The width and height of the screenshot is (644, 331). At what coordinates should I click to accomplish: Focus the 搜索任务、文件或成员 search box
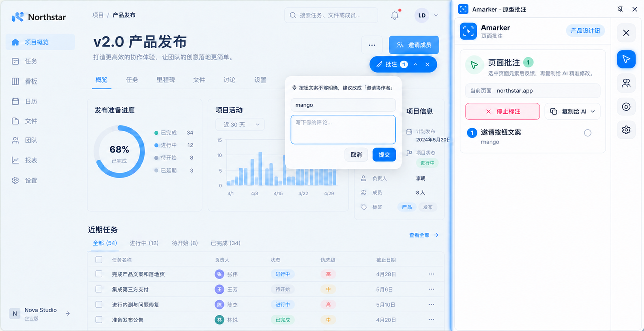pos(331,15)
